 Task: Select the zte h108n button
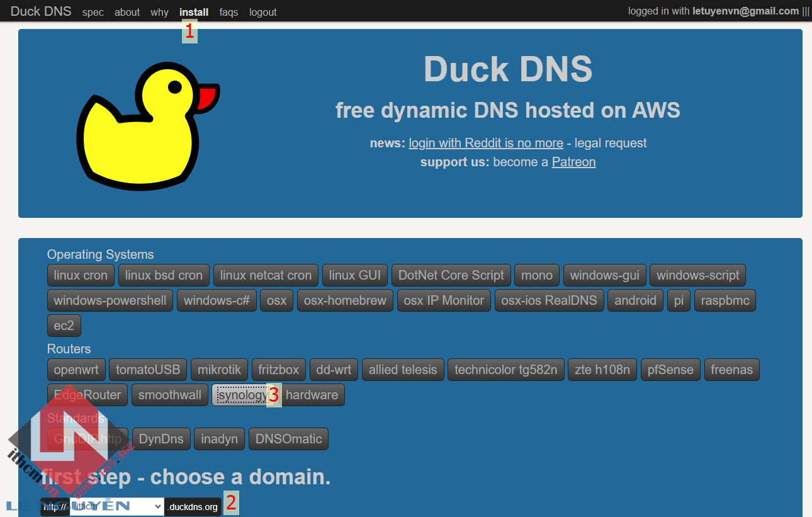[602, 370]
